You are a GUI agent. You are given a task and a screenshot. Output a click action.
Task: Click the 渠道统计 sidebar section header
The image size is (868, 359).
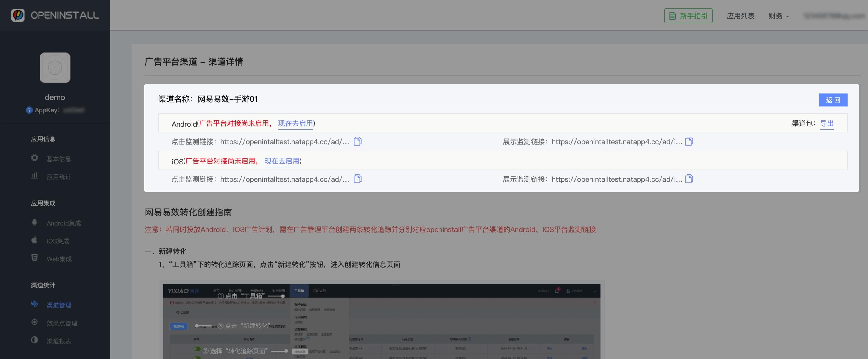tap(43, 285)
